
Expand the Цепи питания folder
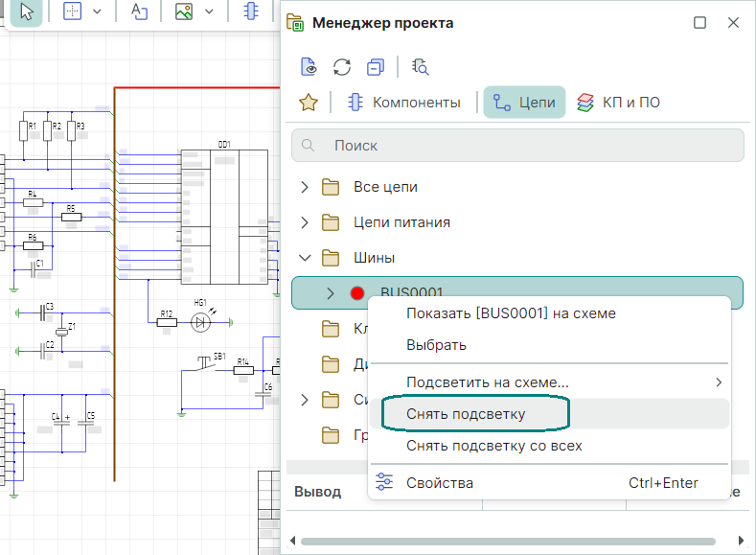click(x=305, y=222)
